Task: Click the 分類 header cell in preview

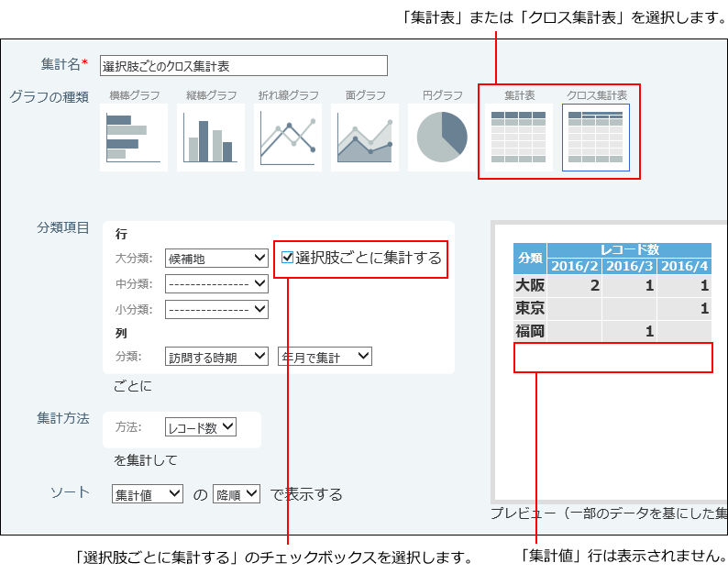Action: (x=530, y=259)
